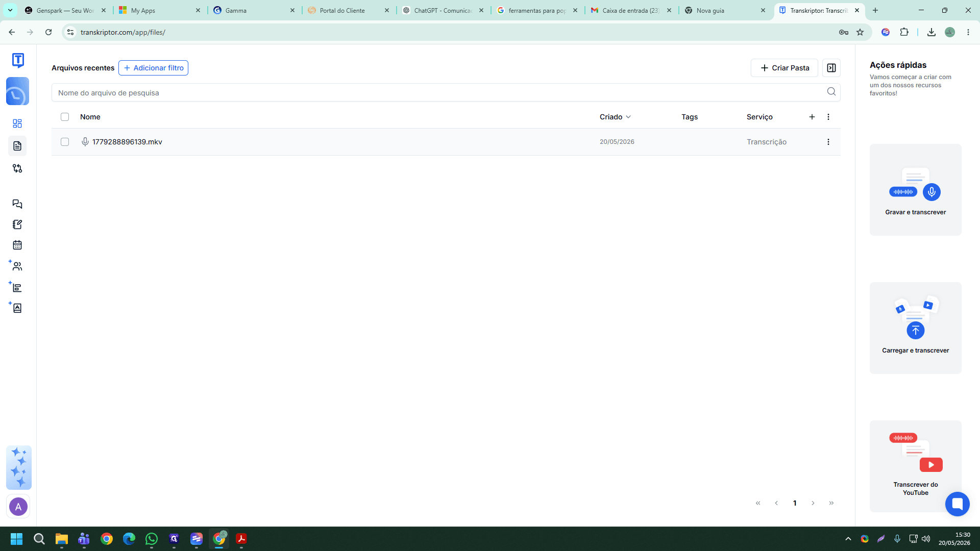Open the calendar icon in sidebar
The height and width of the screenshot is (551, 980).
[17, 245]
